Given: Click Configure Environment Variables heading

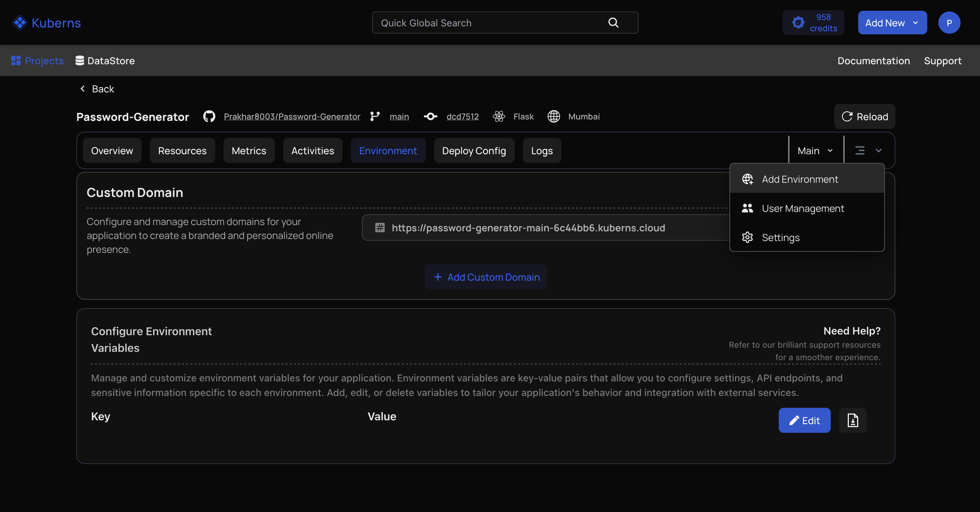Looking at the screenshot, I should click(151, 339).
